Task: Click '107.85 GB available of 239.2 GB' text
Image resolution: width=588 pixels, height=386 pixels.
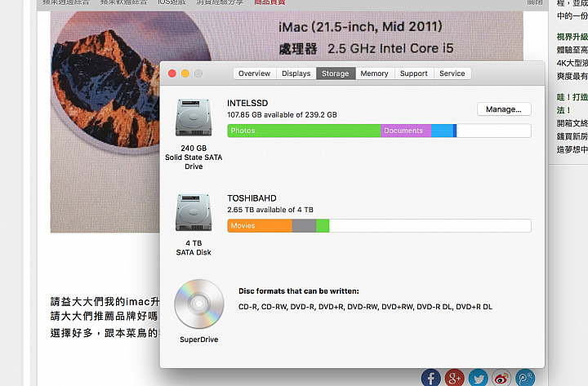Action: pos(282,115)
